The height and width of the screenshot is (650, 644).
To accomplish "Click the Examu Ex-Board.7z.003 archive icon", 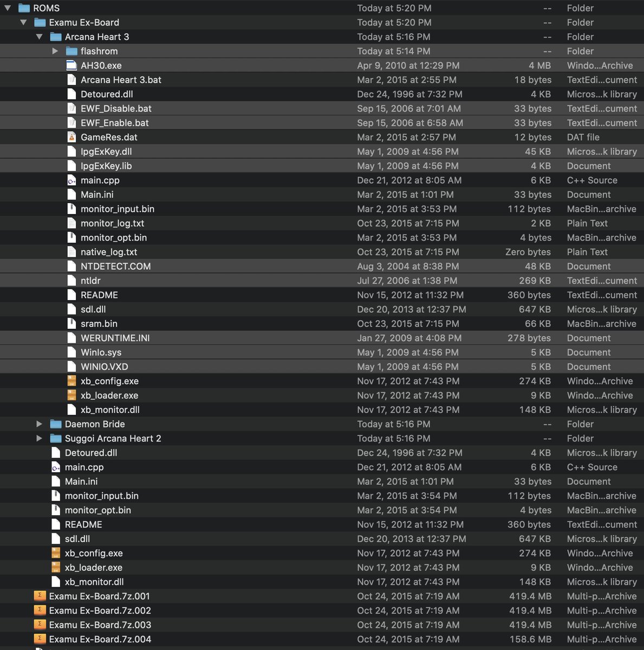I will coord(40,625).
